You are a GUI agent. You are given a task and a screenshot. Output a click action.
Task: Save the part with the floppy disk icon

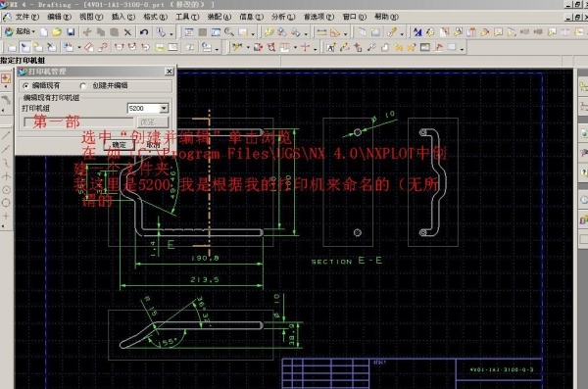71,32
